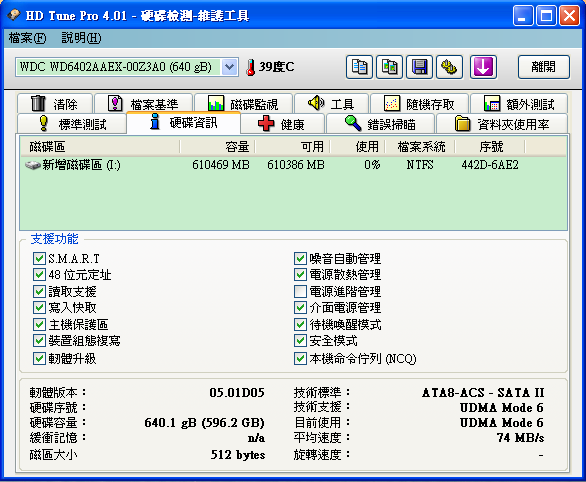The image size is (586, 482).
Task: Toggle the 本機命令佇列 (NCQ) checkbox
Action: [x=300, y=359]
